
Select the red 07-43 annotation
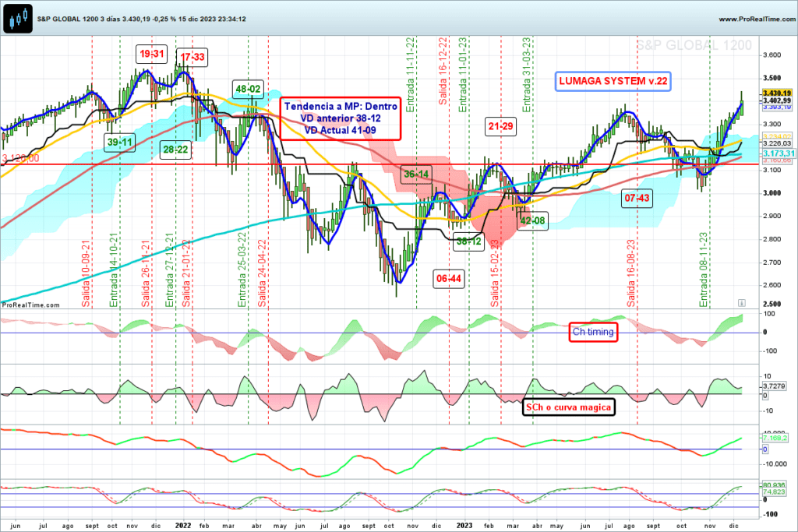[637, 199]
